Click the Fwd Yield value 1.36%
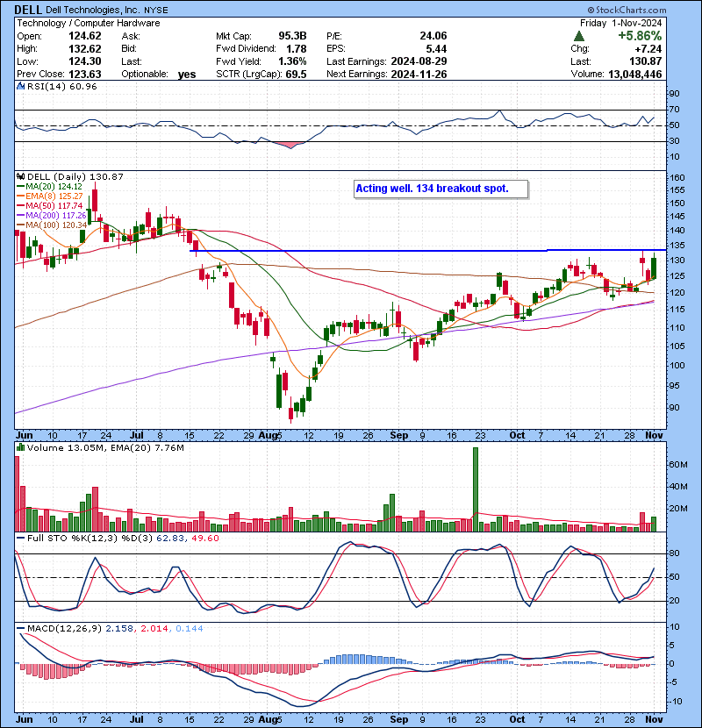Viewport: 702px width, 728px height. point(292,61)
